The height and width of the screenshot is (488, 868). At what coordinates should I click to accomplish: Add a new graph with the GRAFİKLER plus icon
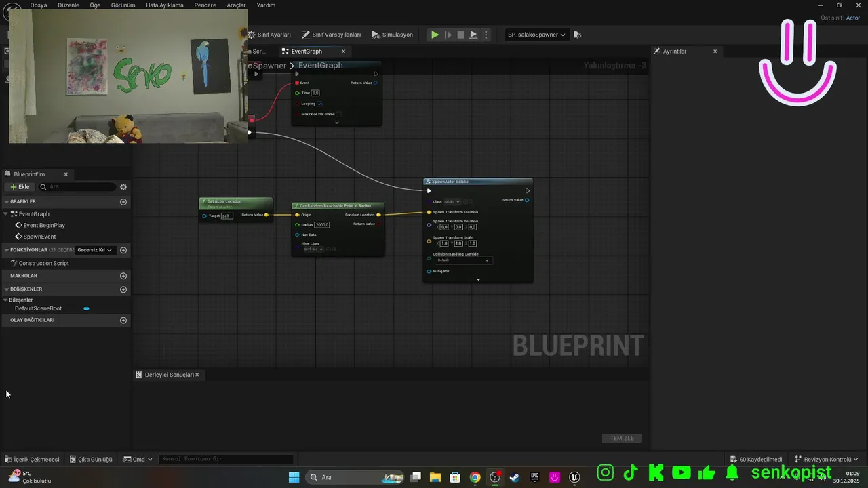point(123,202)
